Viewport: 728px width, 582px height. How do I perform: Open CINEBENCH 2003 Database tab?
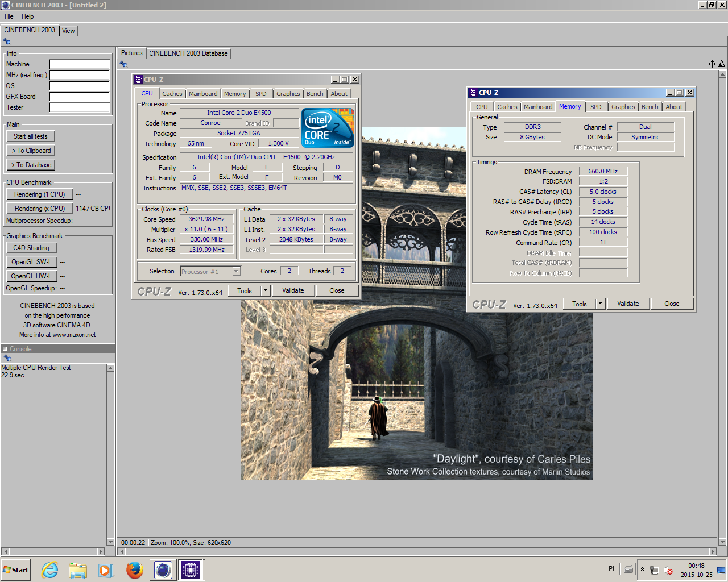pyautogui.click(x=188, y=53)
